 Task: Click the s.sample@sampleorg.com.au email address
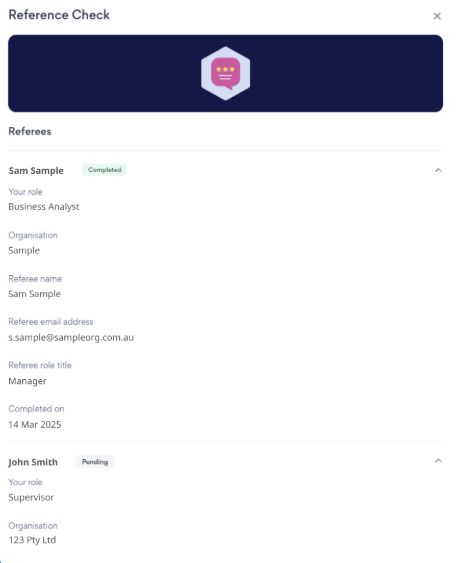(x=71, y=338)
